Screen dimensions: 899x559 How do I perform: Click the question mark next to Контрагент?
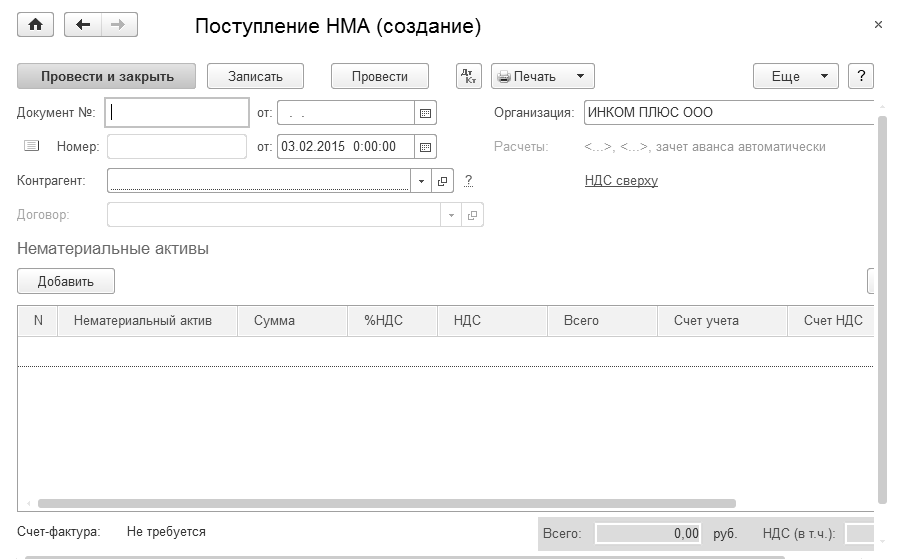tap(468, 181)
